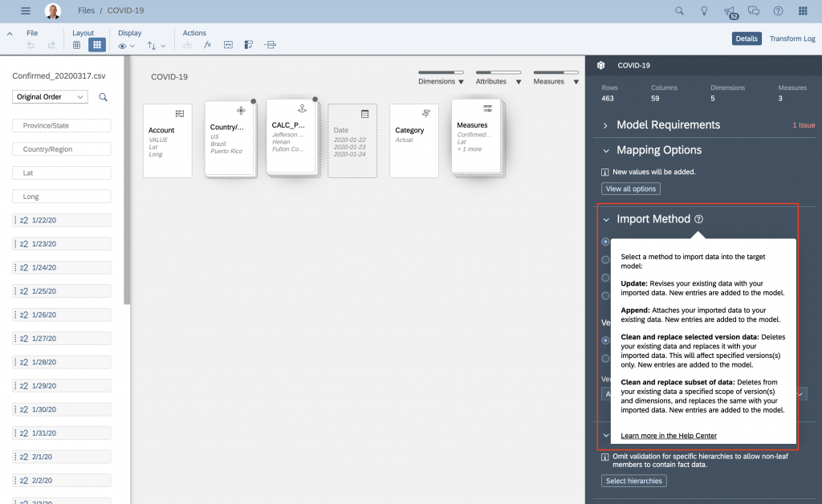Click the Date card calendar icon
The height and width of the screenshot is (504, 822).
[365, 114]
